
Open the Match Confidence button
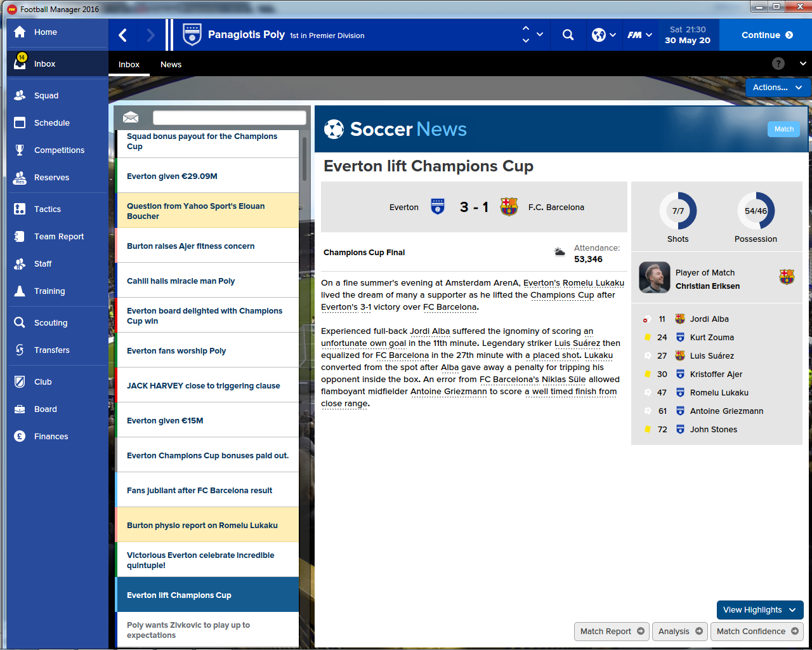[x=757, y=632]
